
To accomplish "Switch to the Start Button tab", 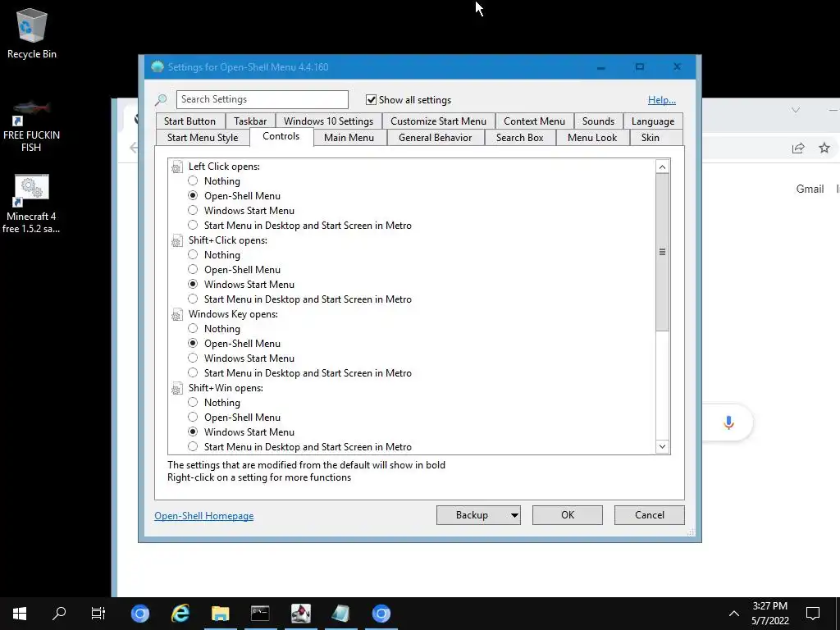I will tap(189, 121).
